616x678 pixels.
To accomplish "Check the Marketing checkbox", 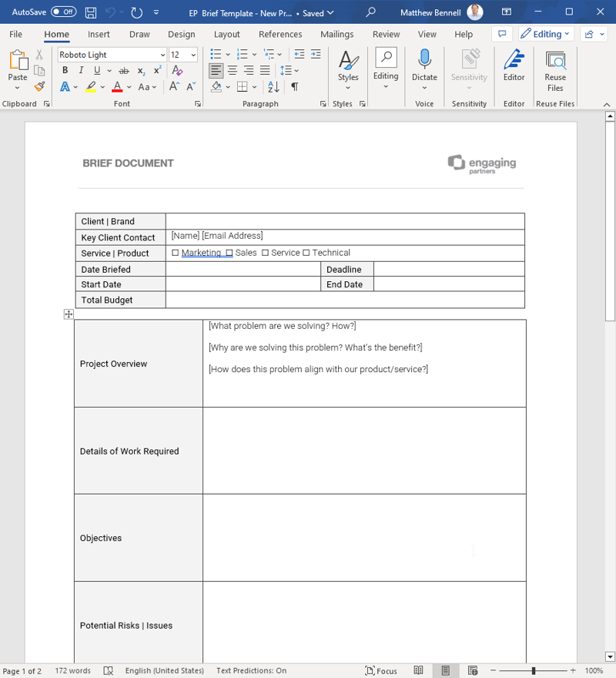I will point(175,253).
